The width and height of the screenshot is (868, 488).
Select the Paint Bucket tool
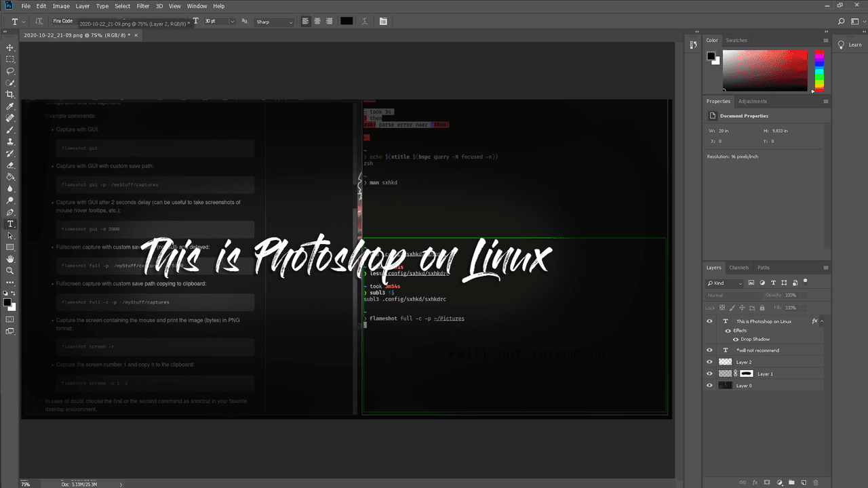coord(10,177)
